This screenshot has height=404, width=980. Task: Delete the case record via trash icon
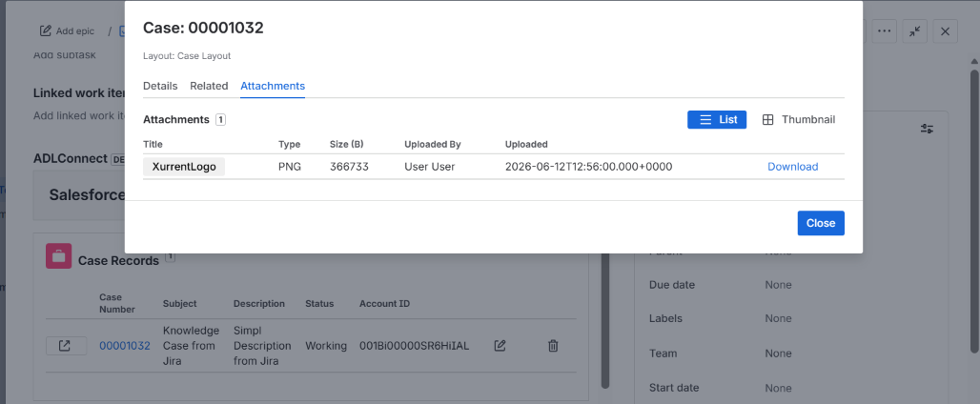click(553, 345)
